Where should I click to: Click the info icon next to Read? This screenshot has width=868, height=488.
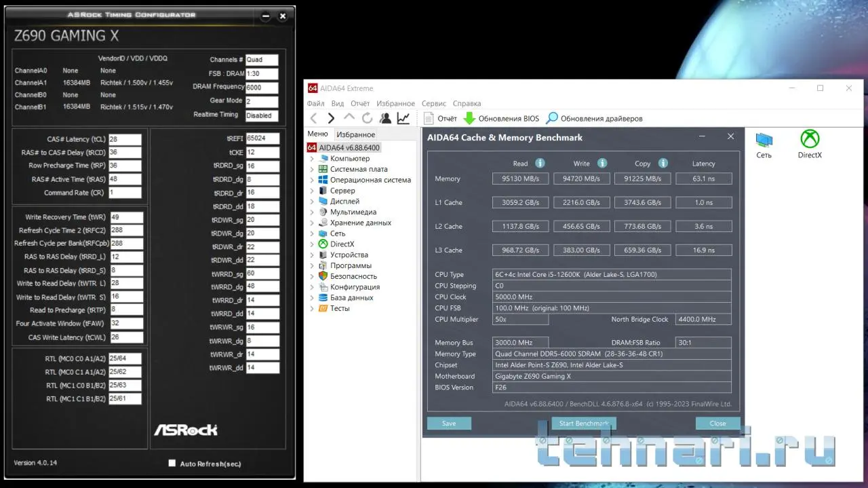click(x=540, y=164)
